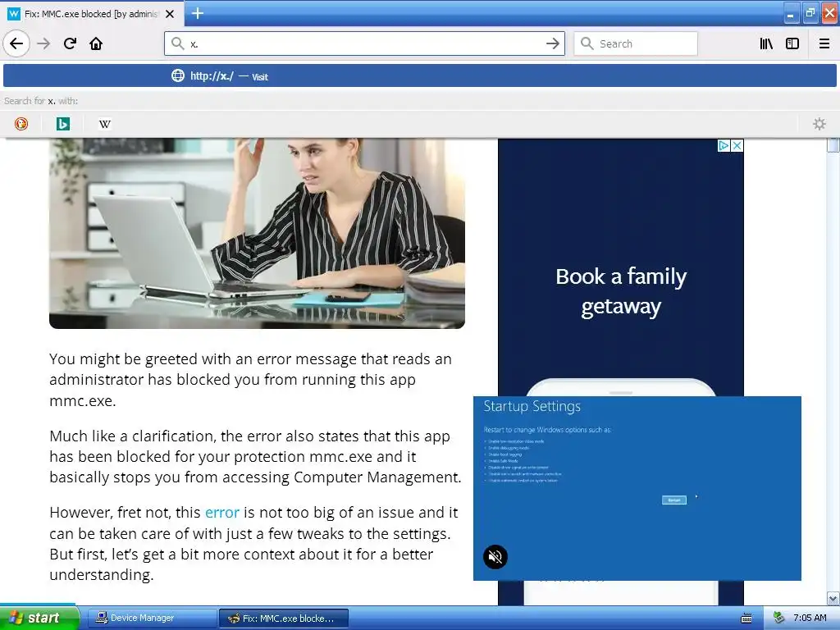Click the woman with laptop article image
Screen dimensions: 840x630
pyautogui.click(x=257, y=233)
